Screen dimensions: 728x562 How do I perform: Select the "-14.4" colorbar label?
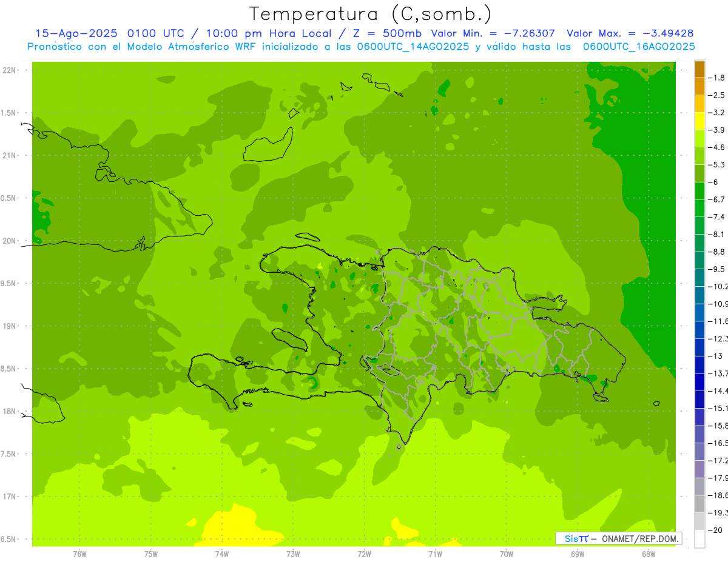click(718, 390)
